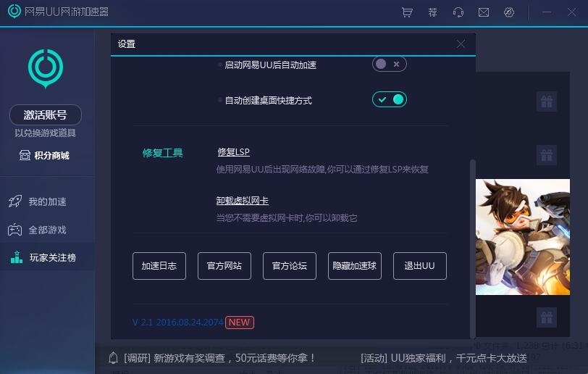This screenshot has width=588, height=374.
Task: Open the [调研] 新游戏有奖调查 notice
Action: (x=220, y=358)
